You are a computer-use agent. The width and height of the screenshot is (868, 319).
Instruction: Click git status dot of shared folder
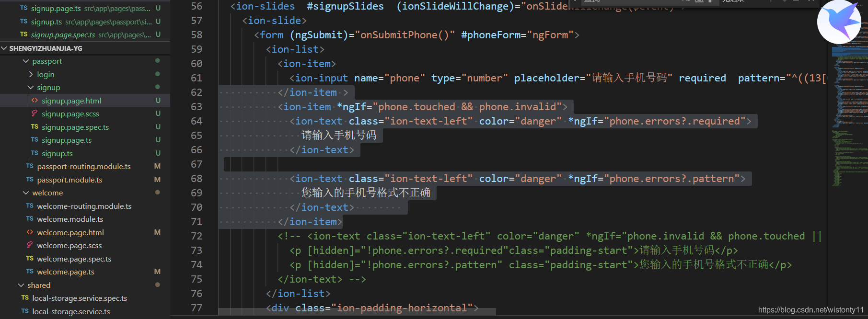tap(157, 285)
